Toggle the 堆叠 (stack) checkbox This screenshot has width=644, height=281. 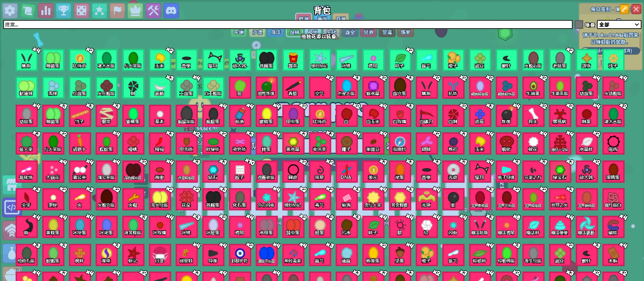(x=579, y=25)
